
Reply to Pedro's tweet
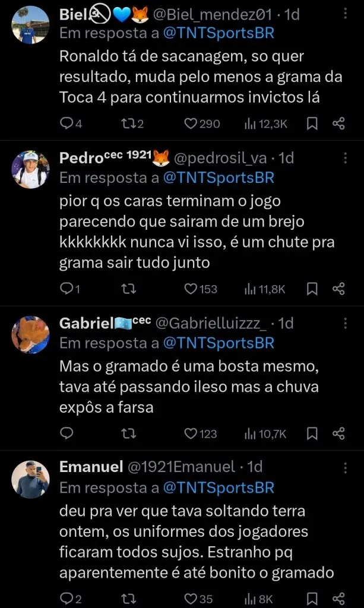[x=67, y=289]
